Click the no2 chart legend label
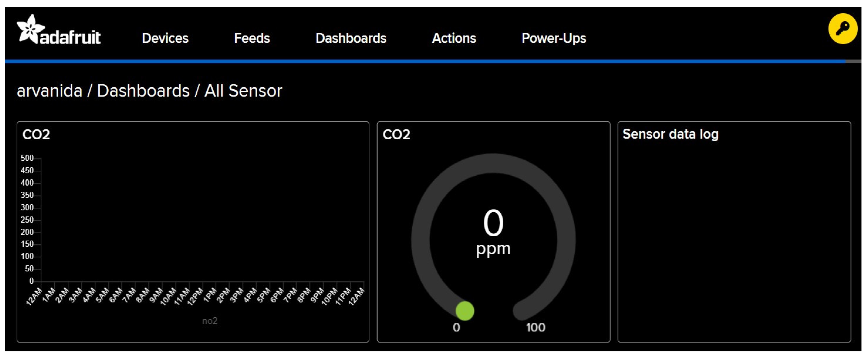868x359 pixels. (210, 320)
